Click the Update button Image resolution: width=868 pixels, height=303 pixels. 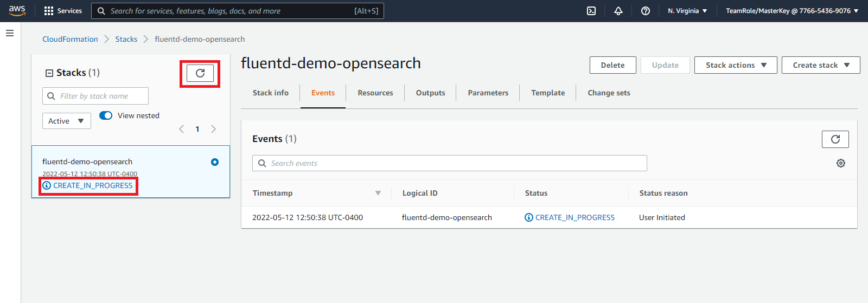pos(665,65)
